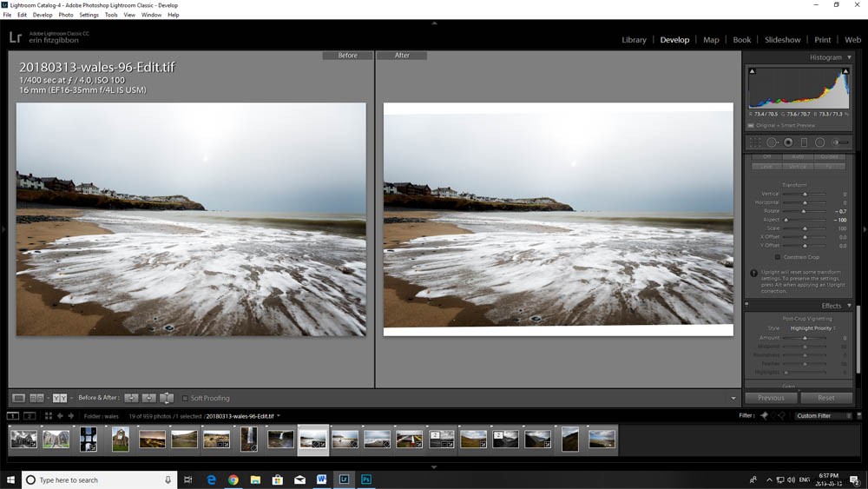Screen dimensions: 868x489
Task: Open the Settings menu
Action: tap(89, 15)
